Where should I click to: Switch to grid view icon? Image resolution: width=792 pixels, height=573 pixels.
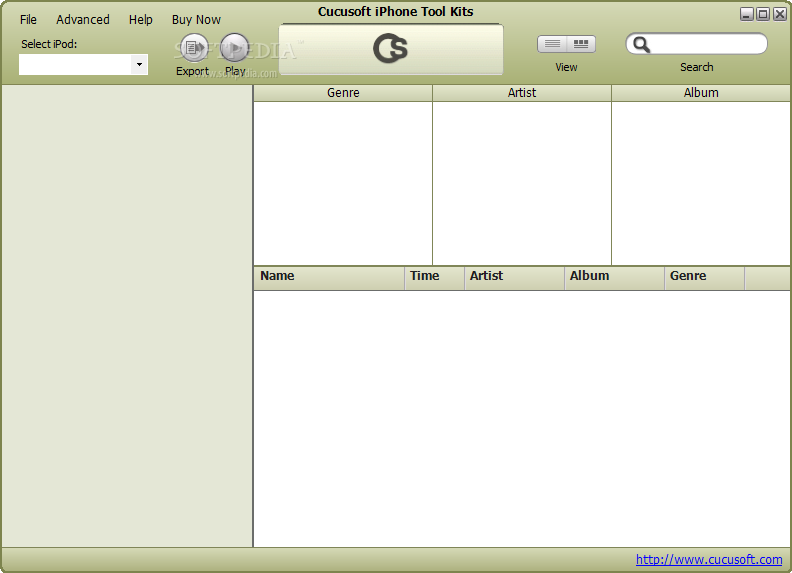581,44
